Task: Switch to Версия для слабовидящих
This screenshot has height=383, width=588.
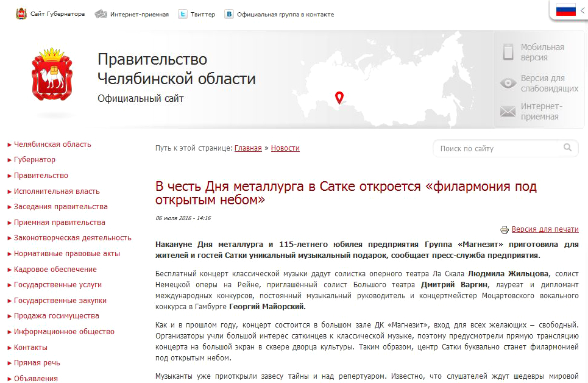Action: [550, 84]
